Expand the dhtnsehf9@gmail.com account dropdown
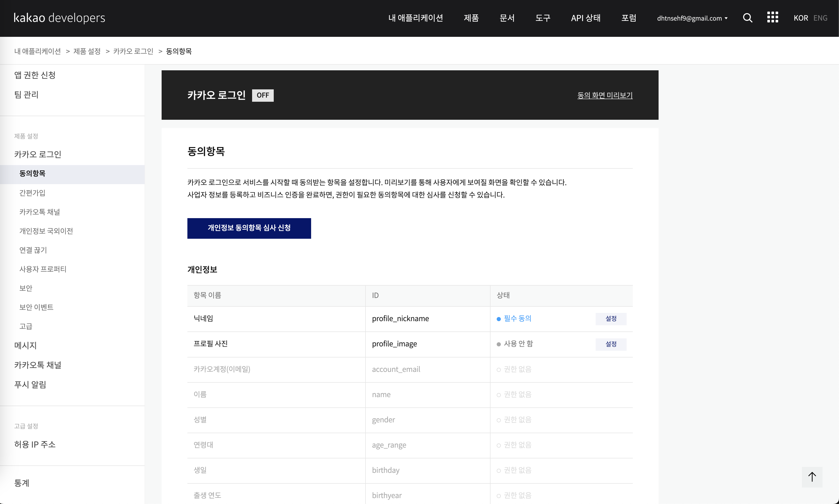Image resolution: width=839 pixels, height=504 pixels. click(x=692, y=18)
